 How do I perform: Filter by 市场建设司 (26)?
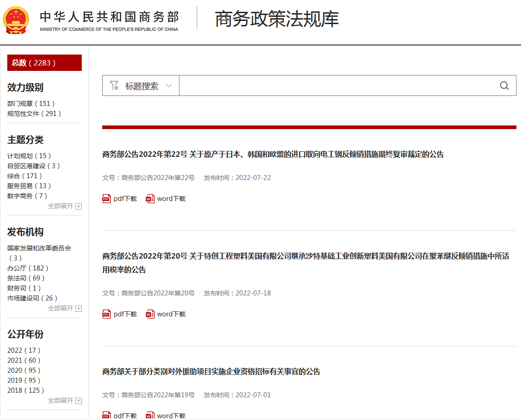[32, 298]
